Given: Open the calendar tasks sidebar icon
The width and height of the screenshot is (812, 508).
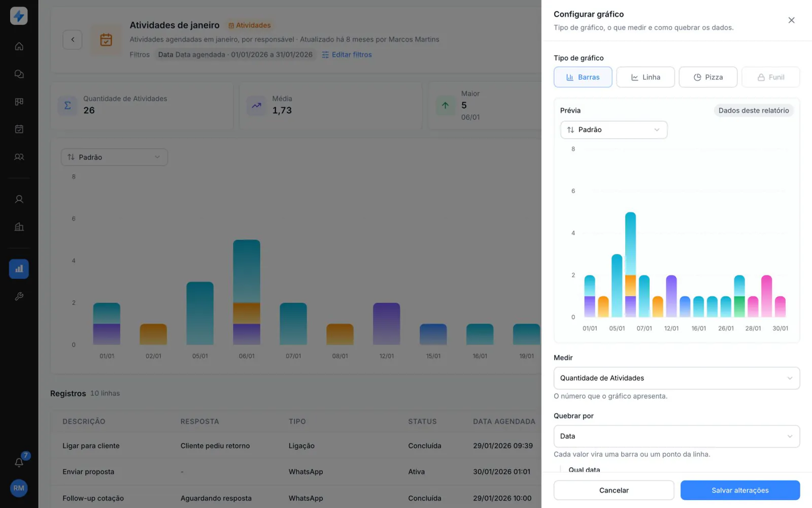Looking at the screenshot, I should coord(19,129).
